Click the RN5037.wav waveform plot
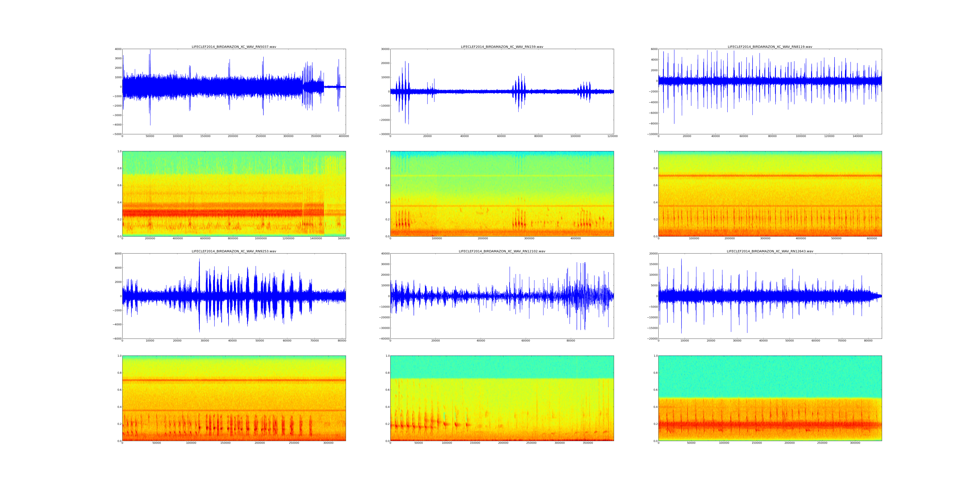The width and height of the screenshot is (980, 490). (234, 91)
